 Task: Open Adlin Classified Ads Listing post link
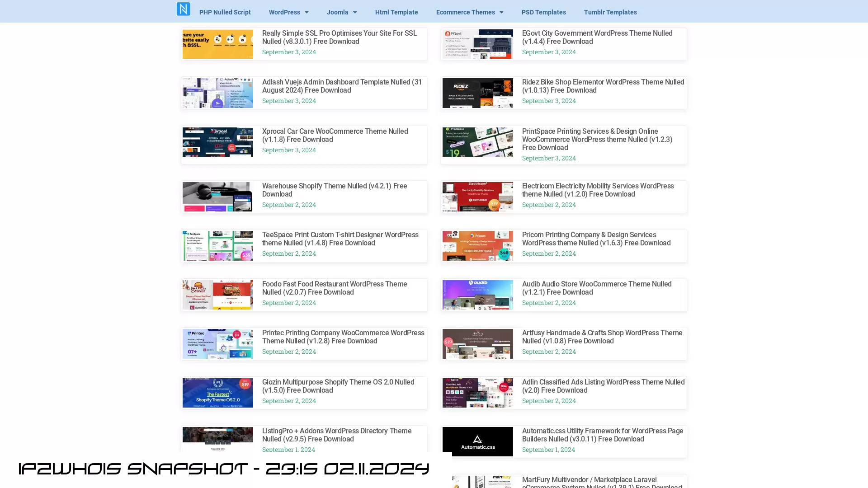click(x=603, y=386)
